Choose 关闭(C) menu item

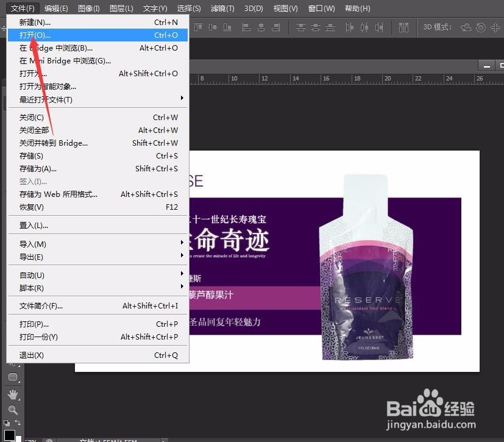(98, 117)
